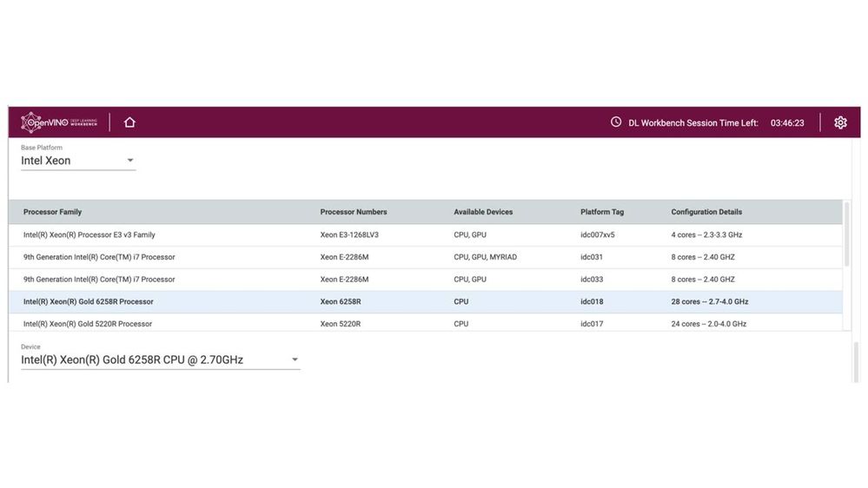868x488 pixels.
Task: Expand the Device dropdown
Action: pyautogui.click(x=161, y=359)
